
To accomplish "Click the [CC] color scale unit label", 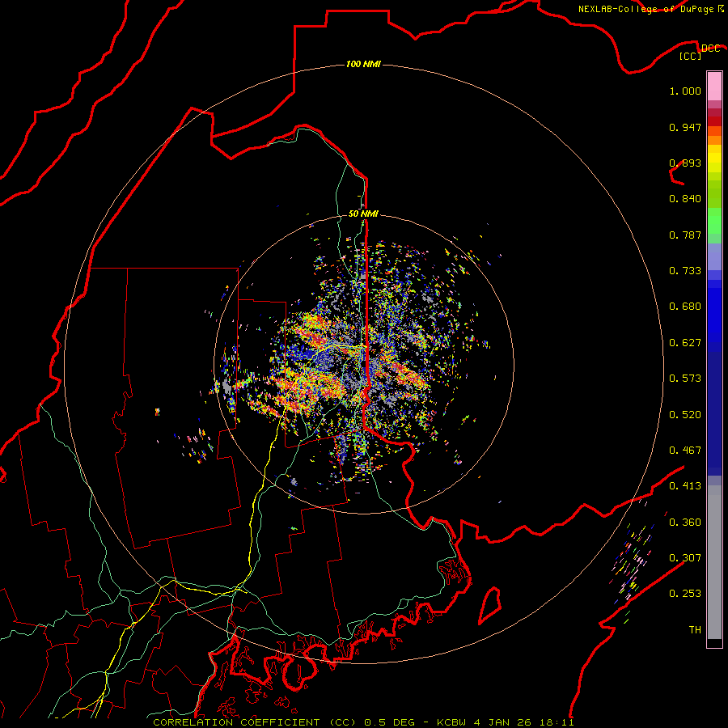I will [691, 56].
